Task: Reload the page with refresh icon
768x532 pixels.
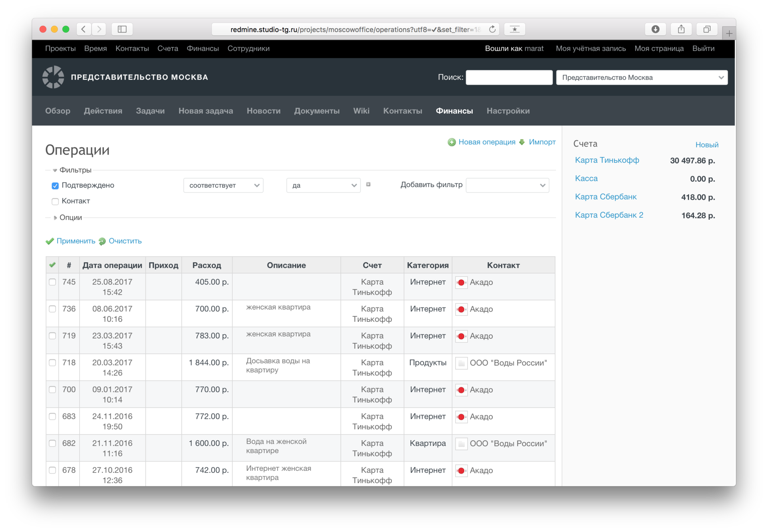Action: pyautogui.click(x=492, y=29)
